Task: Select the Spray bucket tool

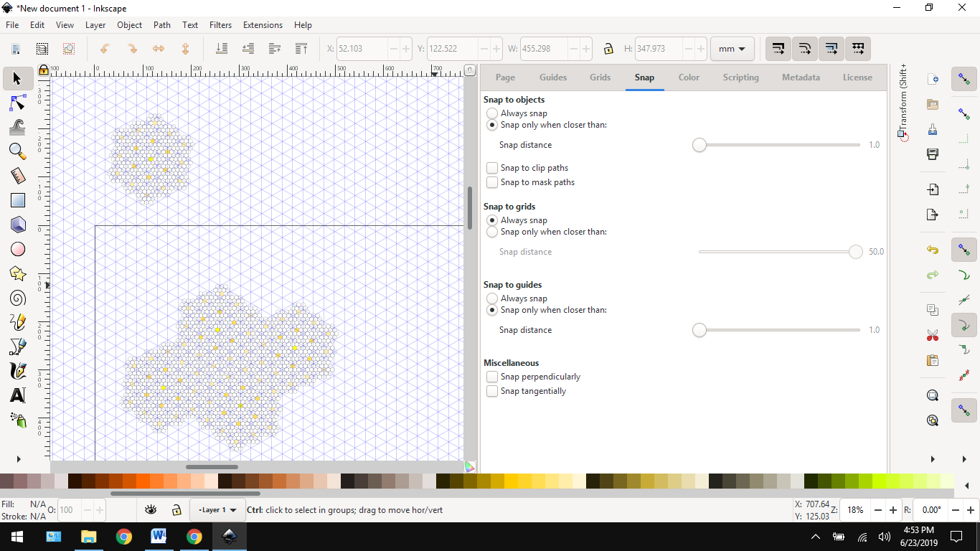Action: click(18, 420)
